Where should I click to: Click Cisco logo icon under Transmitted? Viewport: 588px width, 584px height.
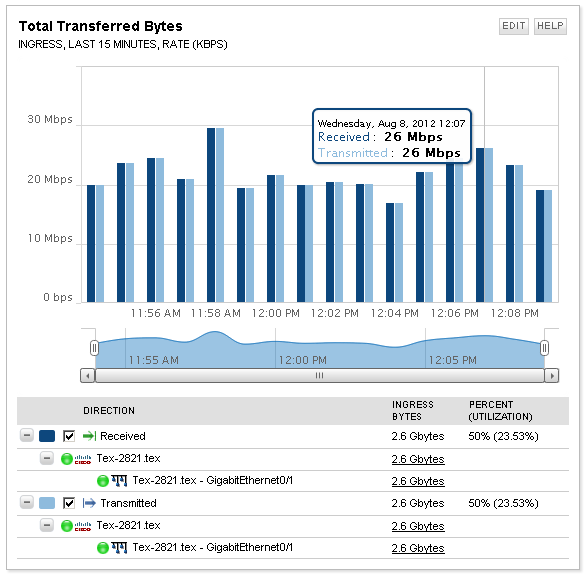(83, 526)
